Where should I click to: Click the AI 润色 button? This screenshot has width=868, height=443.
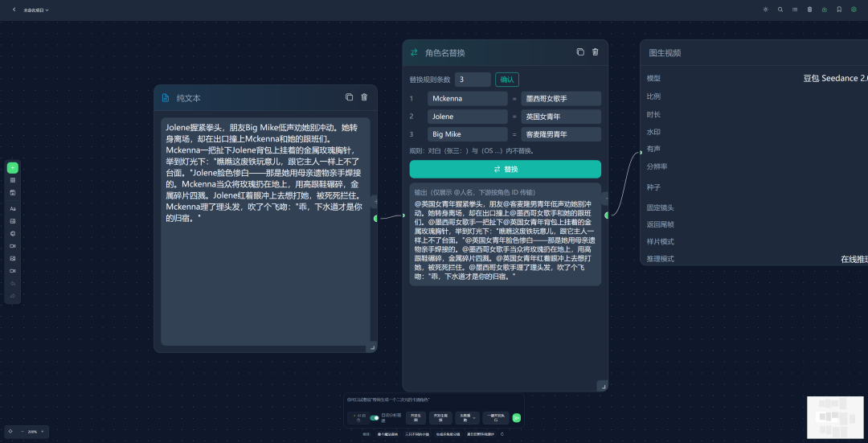point(358,418)
